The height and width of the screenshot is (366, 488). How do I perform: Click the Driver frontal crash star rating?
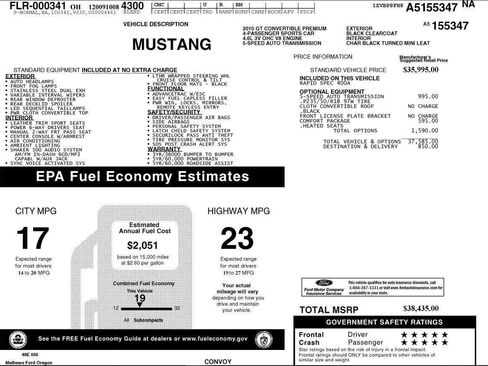pos(424,334)
